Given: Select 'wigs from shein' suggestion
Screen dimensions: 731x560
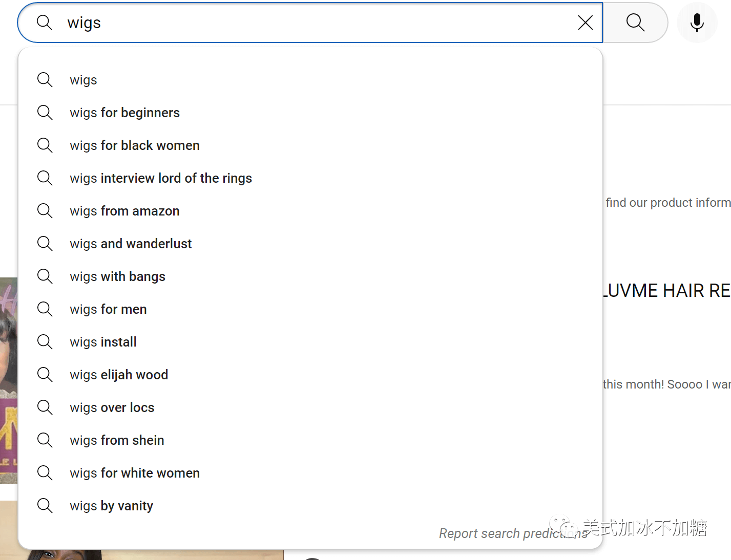Looking at the screenshot, I should (x=117, y=440).
